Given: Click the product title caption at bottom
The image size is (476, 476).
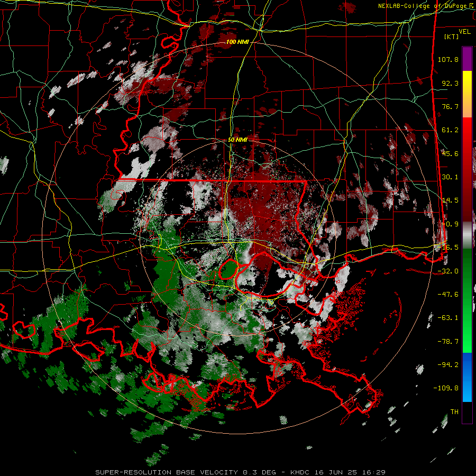Looking at the screenshot, I should tap(241, 472).
